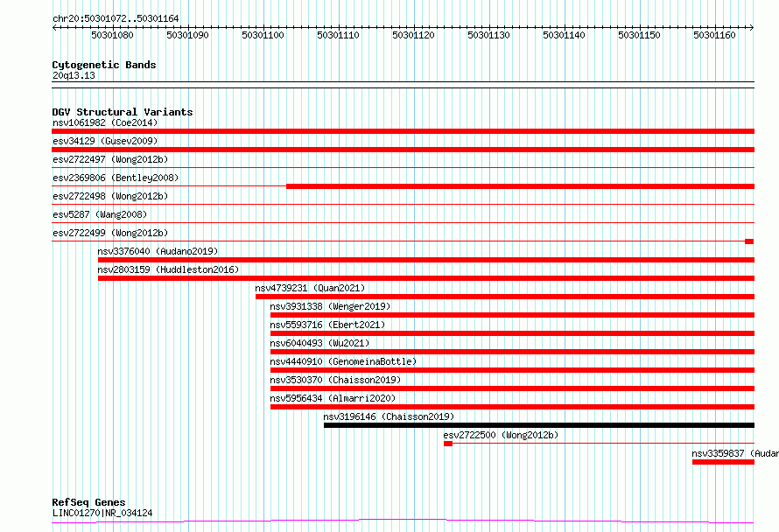Click the thin red line under esv5287 (Wang2008)
The height and width of the screenshot is (532, 779).
(403, 223)
